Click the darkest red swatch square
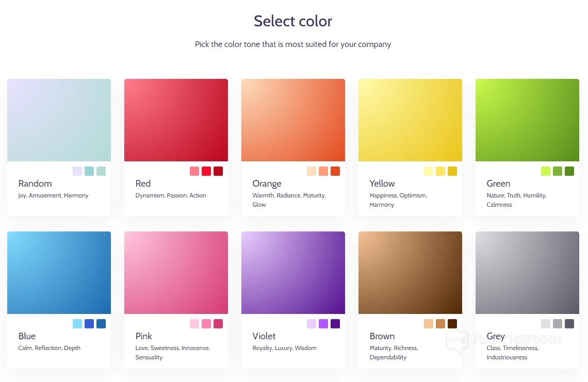 (218, 171)
